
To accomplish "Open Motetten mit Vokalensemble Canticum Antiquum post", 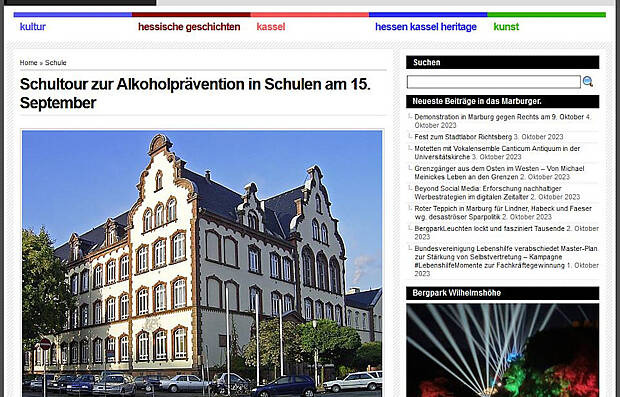I will click(497, 153).
